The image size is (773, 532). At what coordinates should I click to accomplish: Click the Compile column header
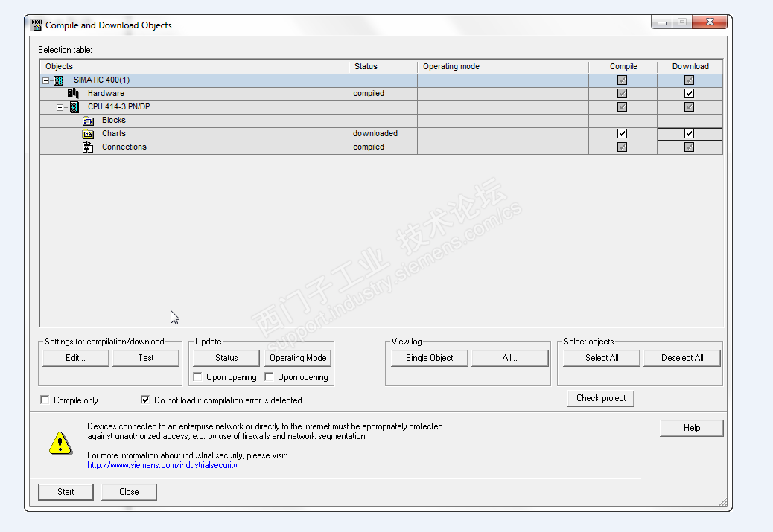623,66
